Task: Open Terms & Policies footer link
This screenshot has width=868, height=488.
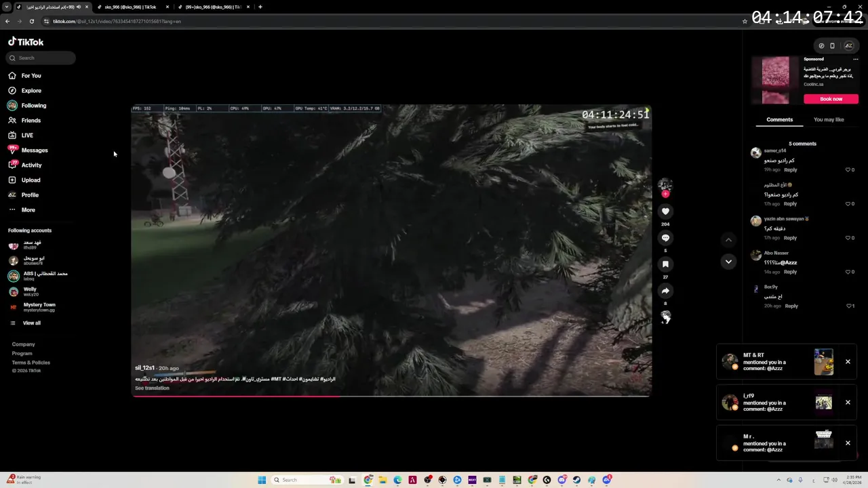Action: [31, 363]
